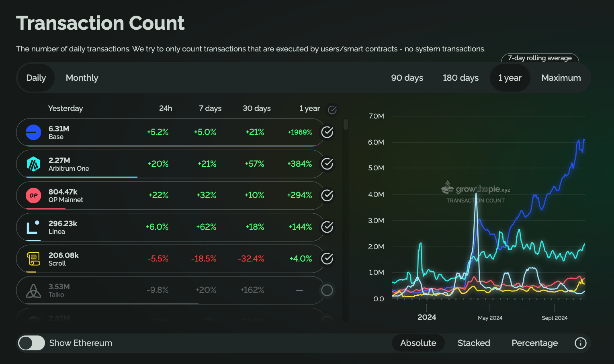Click the Scroll logo icon
This screenshot has width=614, height=364.
click(33, 259)
